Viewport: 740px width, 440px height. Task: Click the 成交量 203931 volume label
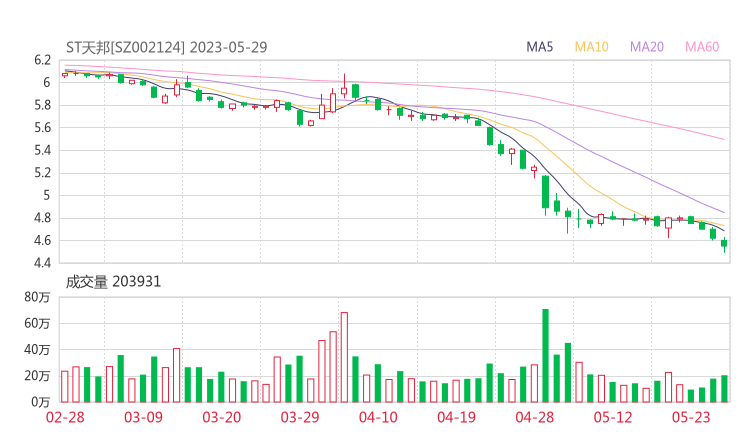click(113, 282)
